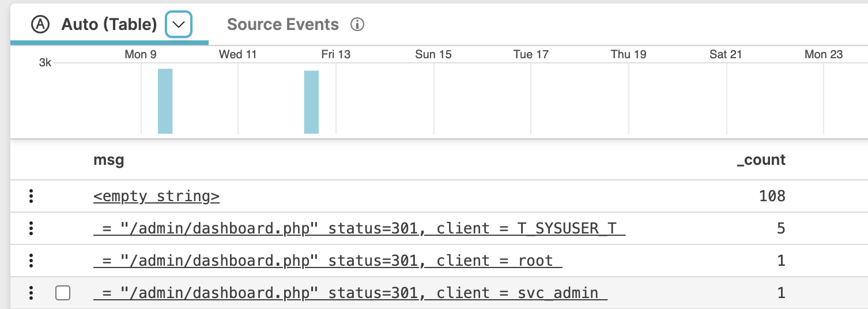Switch to the Source Events tab

[282, 25]
